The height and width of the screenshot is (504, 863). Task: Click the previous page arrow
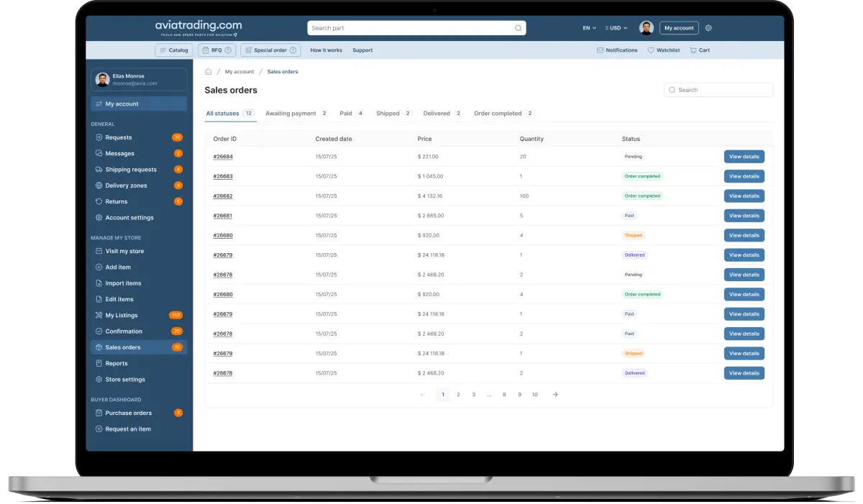[422, 395]
